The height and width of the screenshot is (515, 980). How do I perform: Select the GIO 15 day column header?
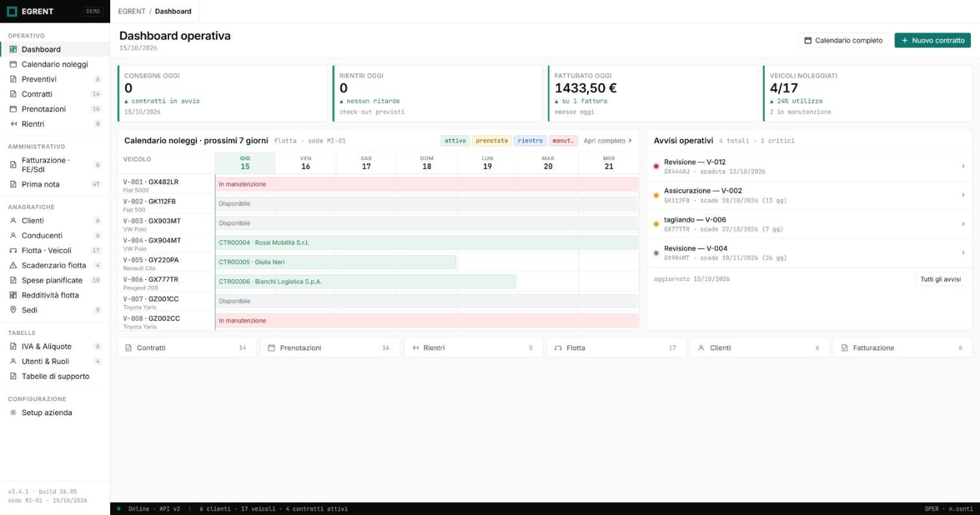[x=245, y=163]
